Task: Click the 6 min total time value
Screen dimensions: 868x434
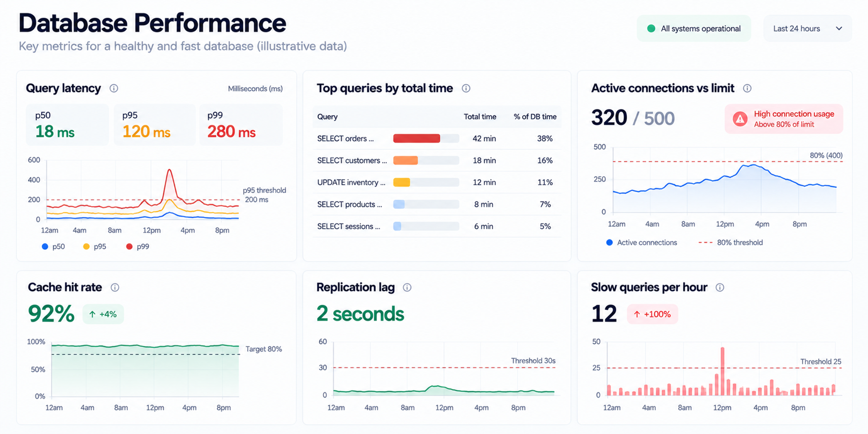Action: (484, 226)
